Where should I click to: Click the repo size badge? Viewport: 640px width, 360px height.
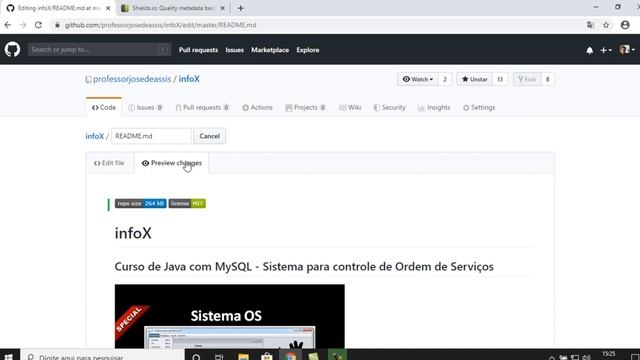point(140,203)
